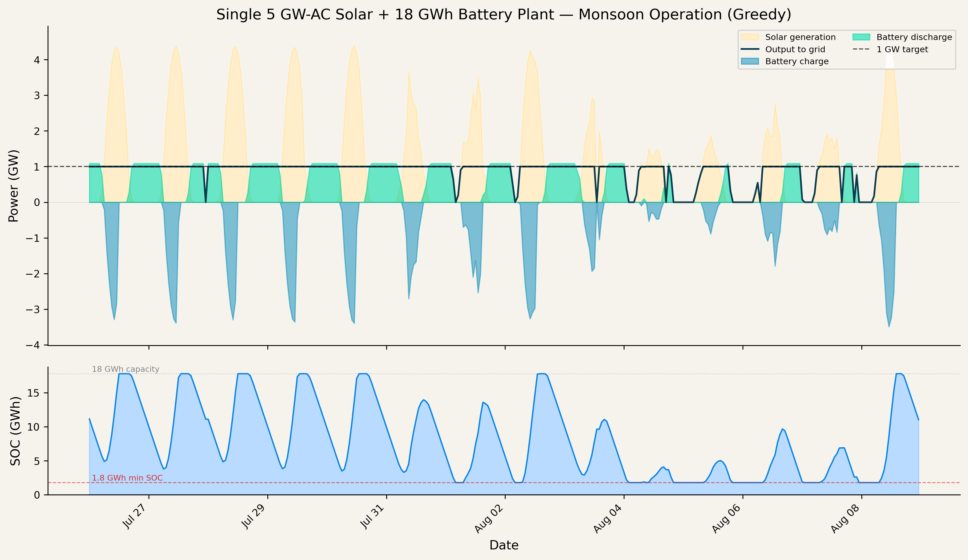Click the Aug 02 date tick label
The width and height of the screenshot is (968, 560).
point(488,518)
